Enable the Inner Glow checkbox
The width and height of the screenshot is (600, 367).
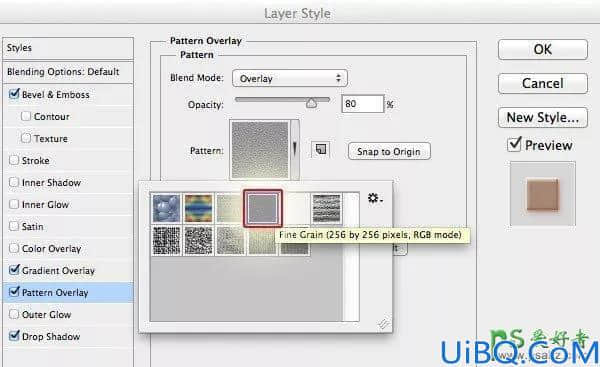[x=14, y=204]
